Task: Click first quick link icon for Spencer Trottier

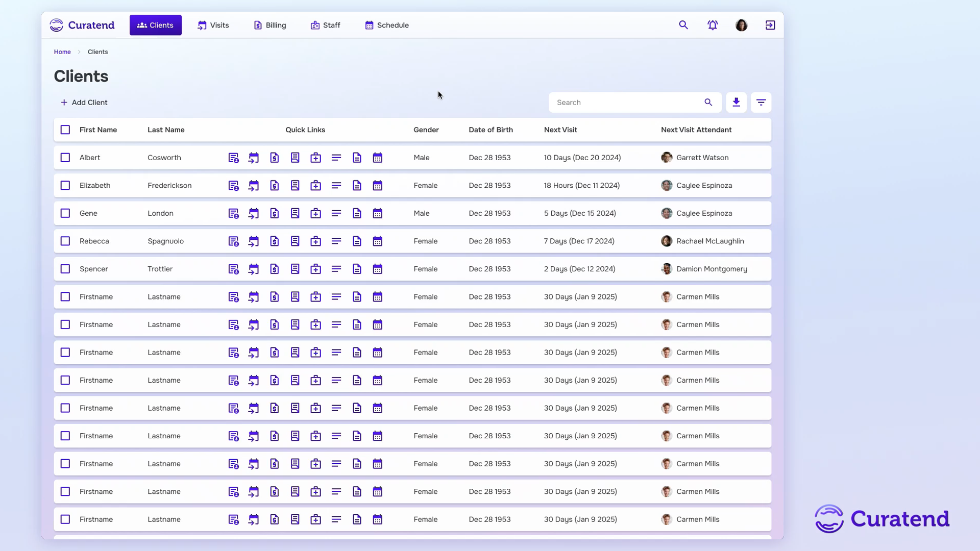Action: [x=233, y=269]
